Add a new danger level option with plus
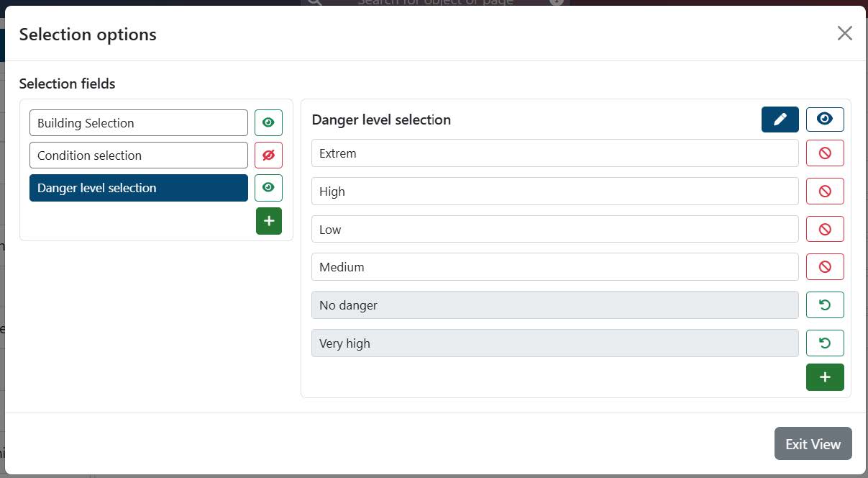The width and height of the screenshot is (868, 478). point(825,377)
